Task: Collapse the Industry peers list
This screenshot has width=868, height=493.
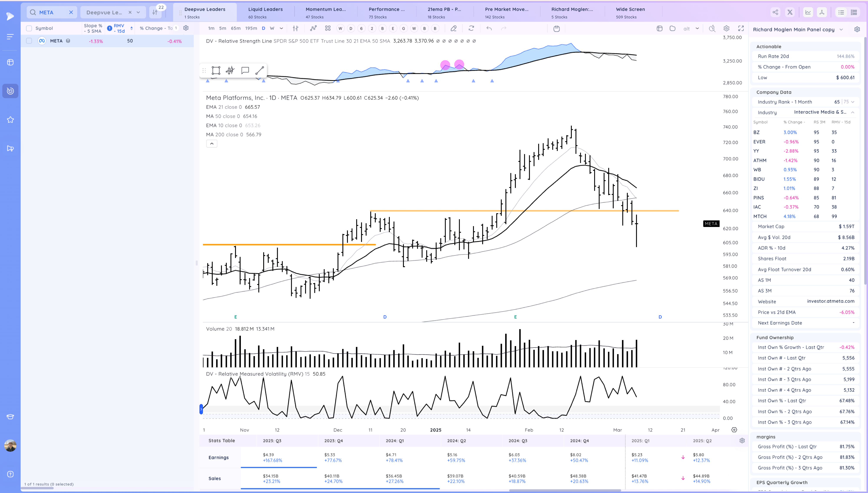Action: pos(852,112)
